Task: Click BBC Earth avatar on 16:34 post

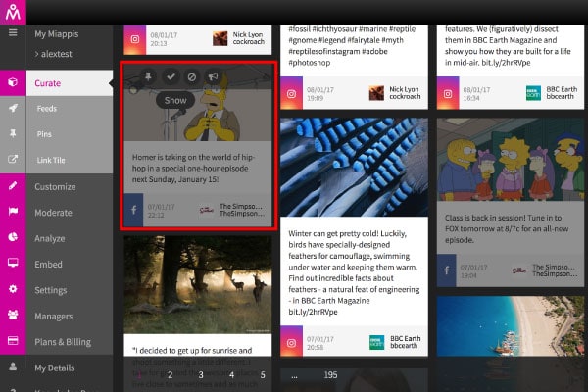Action: [533, 93]
